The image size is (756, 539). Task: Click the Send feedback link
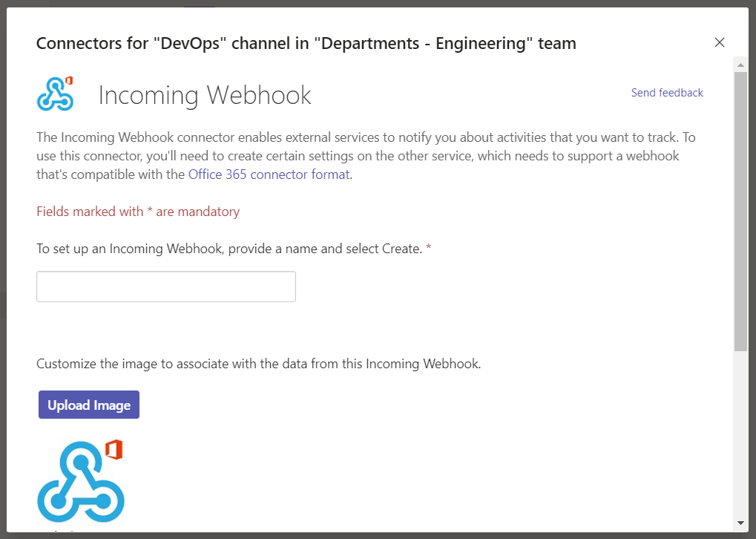click(666, 92)
